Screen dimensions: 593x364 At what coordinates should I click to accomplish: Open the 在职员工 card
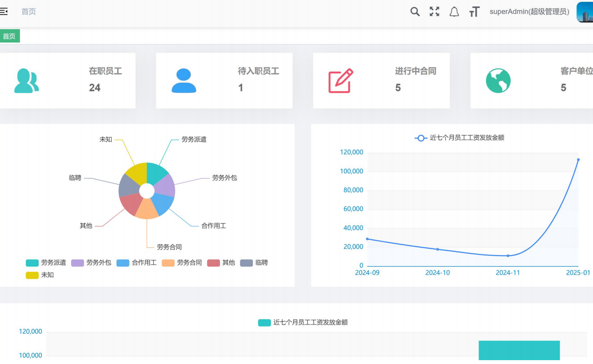point(67,81)
